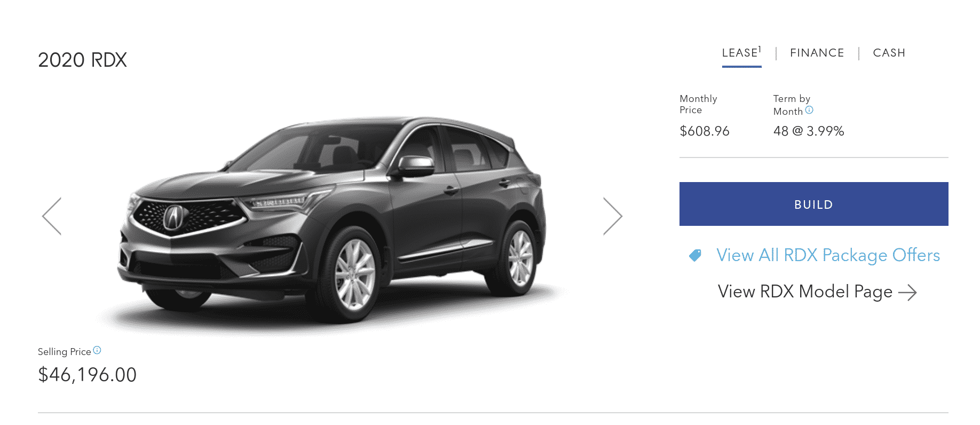Click the Selling Price label

point(64,352)
